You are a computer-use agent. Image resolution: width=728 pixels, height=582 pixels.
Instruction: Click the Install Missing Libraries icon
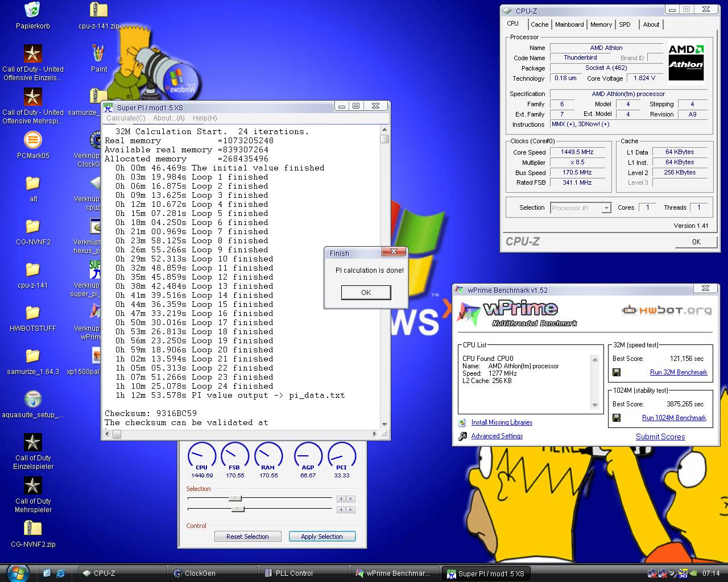pos(462,422)
